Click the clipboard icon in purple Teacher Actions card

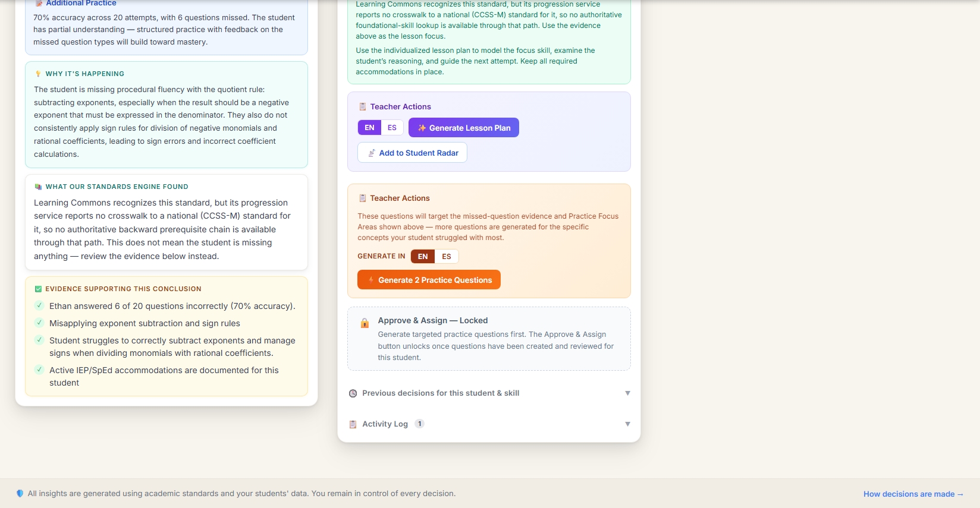pos(363,107)
